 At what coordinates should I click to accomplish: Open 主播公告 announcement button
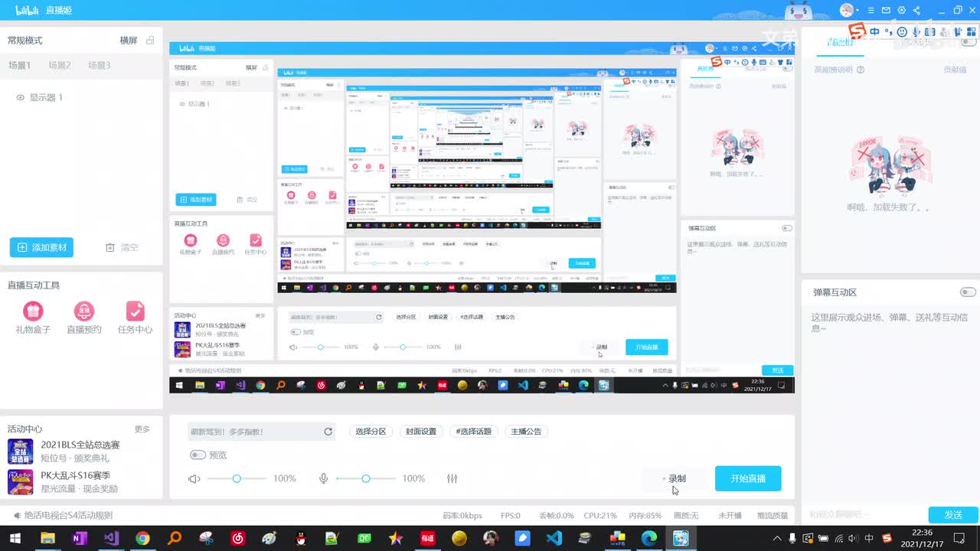click(x=526, y=432)
